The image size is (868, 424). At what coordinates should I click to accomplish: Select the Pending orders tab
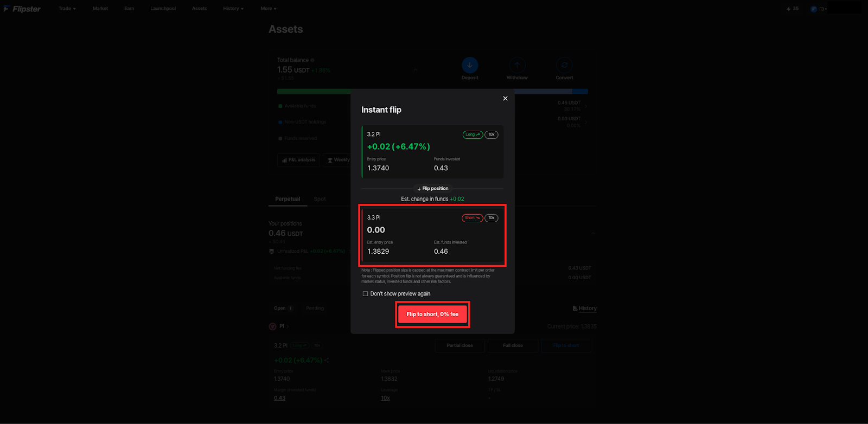coord(315,308)
